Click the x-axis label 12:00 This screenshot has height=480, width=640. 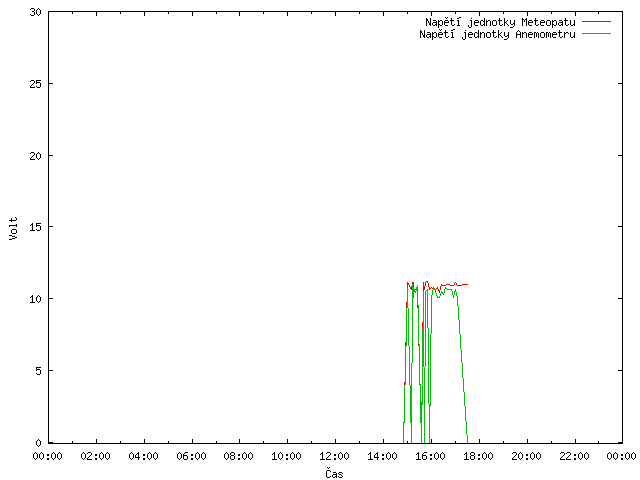click(334, 456)
